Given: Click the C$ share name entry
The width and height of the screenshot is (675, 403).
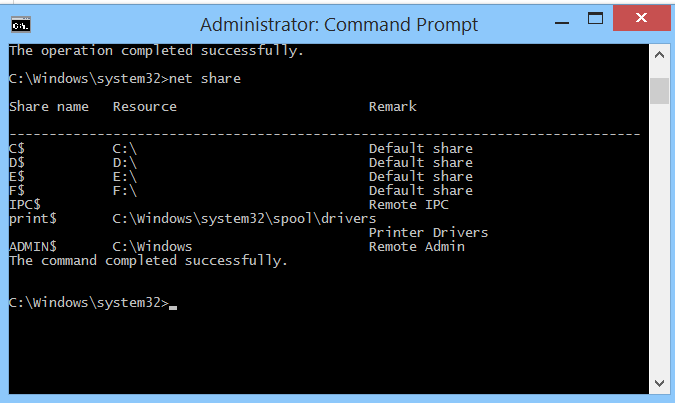Looking at the screenshot, I should 17,149.
